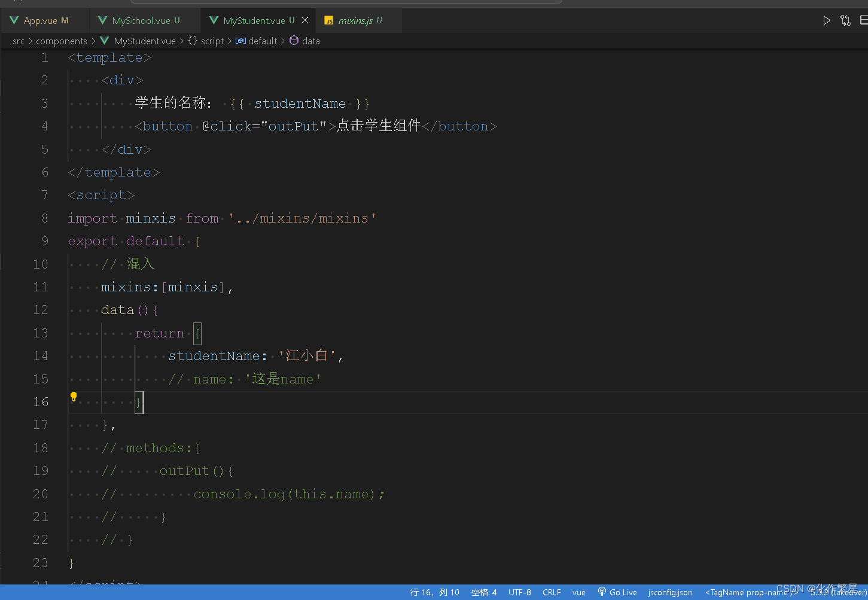
Task: Start the Go Live server
Action: click(x=617, y=592)
